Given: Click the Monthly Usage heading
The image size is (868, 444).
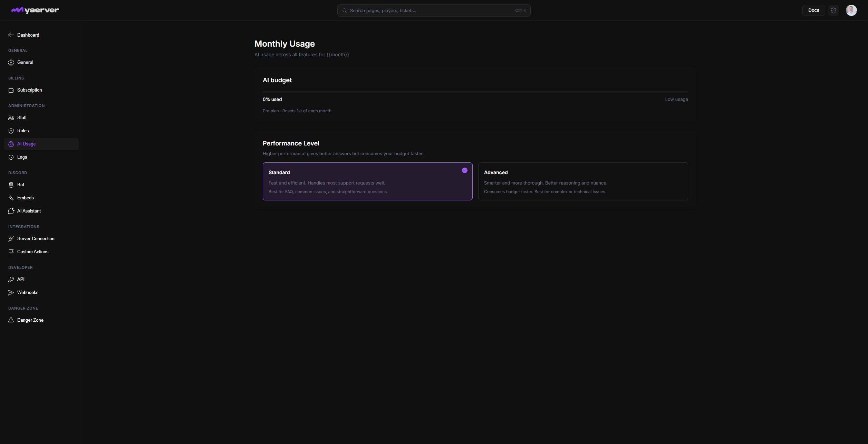Looking at the screenshot, I should pos(284,44).
